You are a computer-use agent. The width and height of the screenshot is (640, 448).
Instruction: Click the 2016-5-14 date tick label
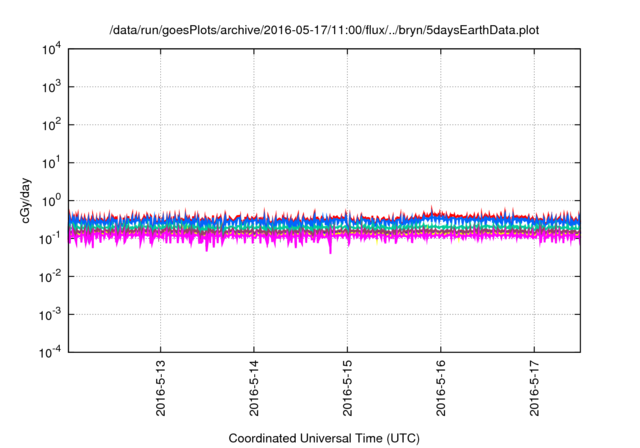[254, 388]
